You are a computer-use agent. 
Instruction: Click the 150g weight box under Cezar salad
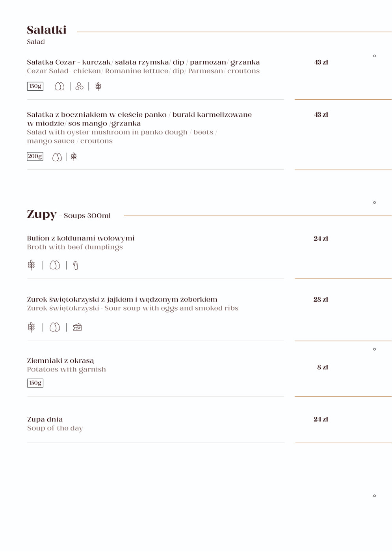click(35, 86)
